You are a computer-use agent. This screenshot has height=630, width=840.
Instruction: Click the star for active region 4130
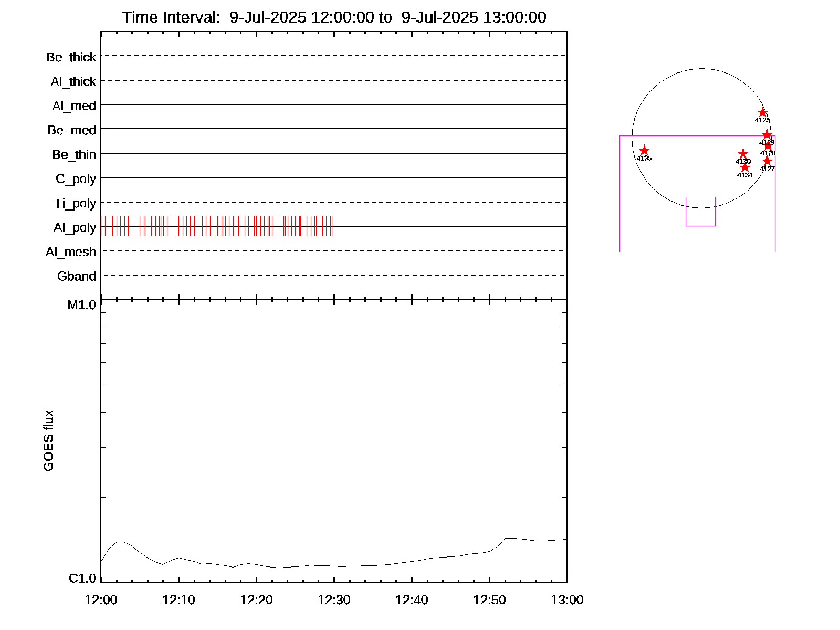pyautogui.click(x=742, y=154)
